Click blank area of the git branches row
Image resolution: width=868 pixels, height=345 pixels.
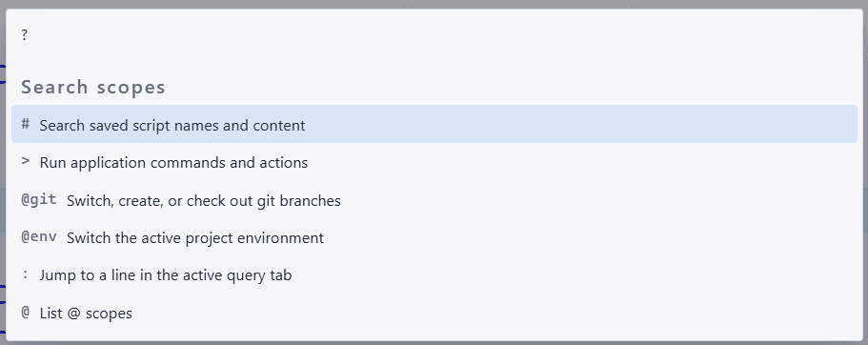pyautogui.click(x=597, y=200)
